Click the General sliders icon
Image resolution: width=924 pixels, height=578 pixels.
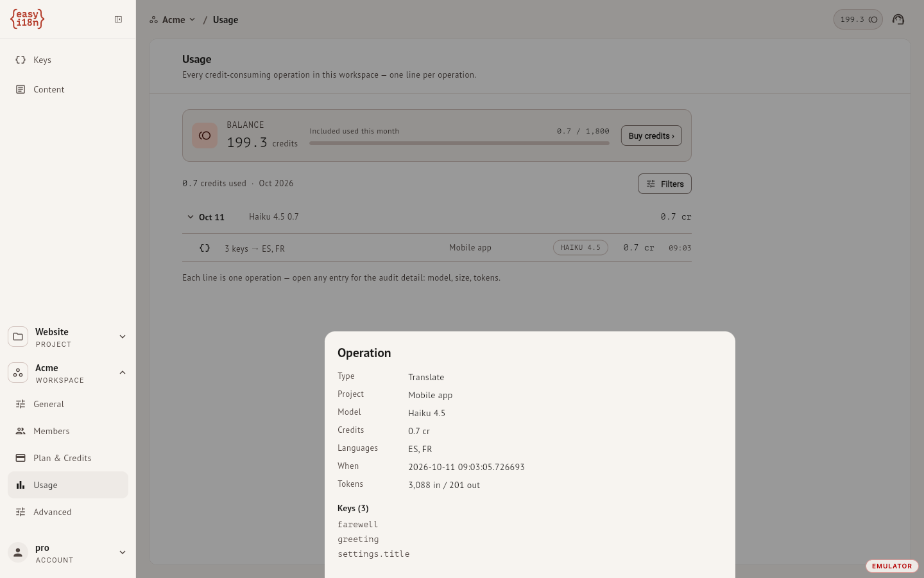(21, 404)
